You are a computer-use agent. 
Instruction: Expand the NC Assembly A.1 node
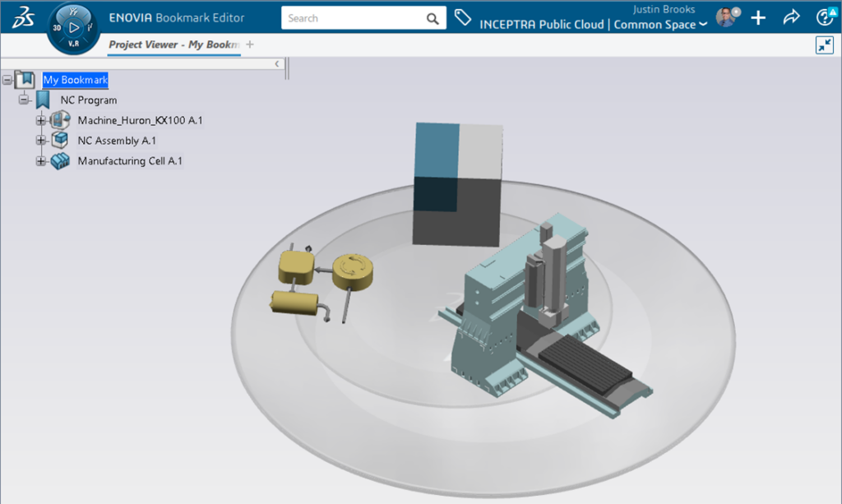click(40, 141)
